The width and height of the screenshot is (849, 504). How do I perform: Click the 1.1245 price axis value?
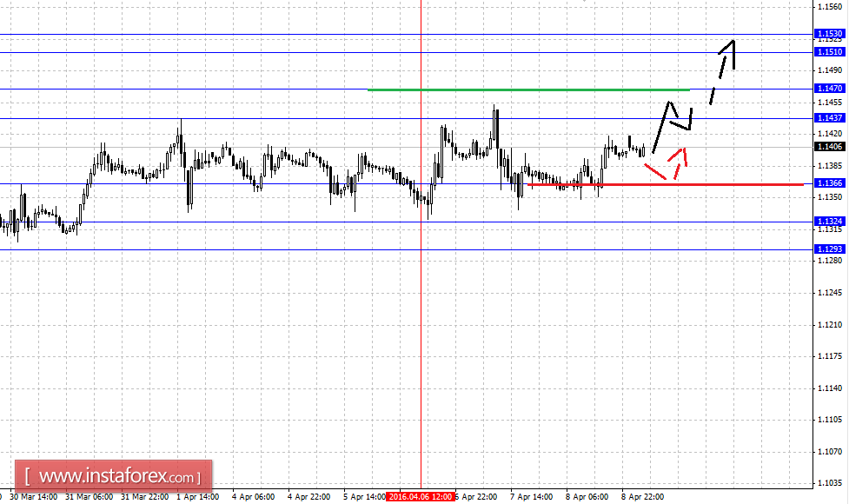tap(830, 293)
